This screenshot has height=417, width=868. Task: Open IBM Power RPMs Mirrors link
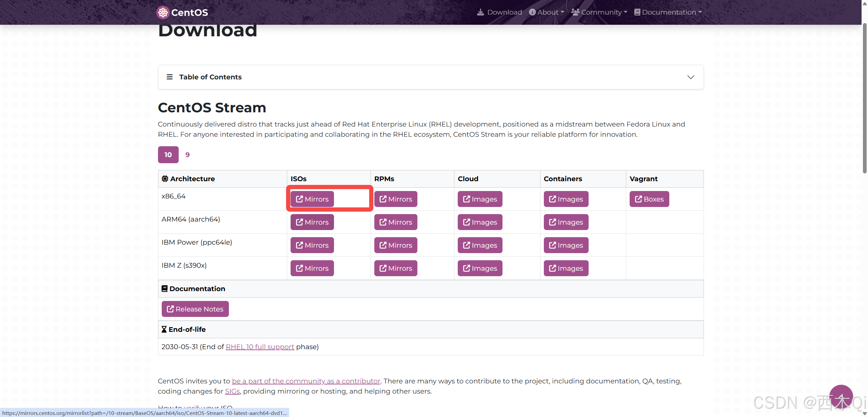(396, 245)
